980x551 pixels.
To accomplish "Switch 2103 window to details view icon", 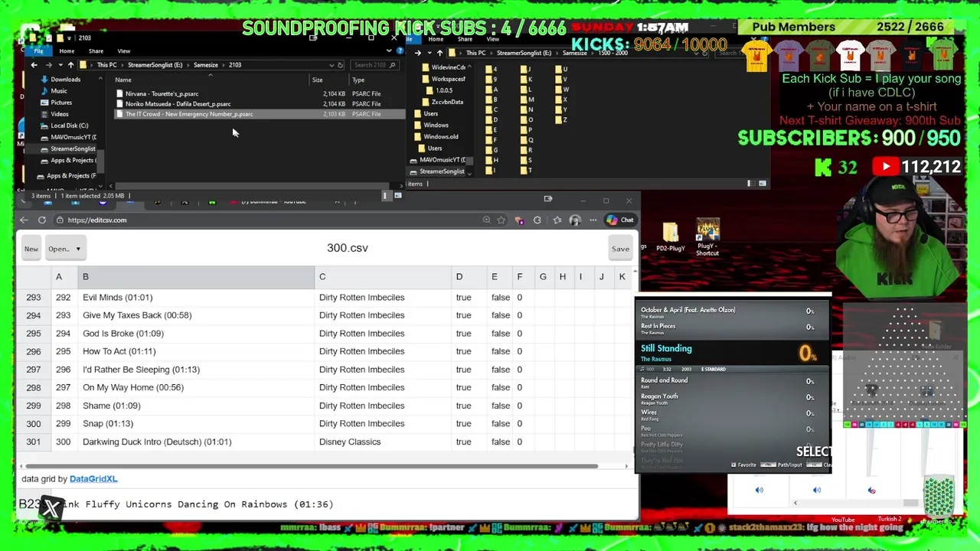I will [x=386, y=196].
